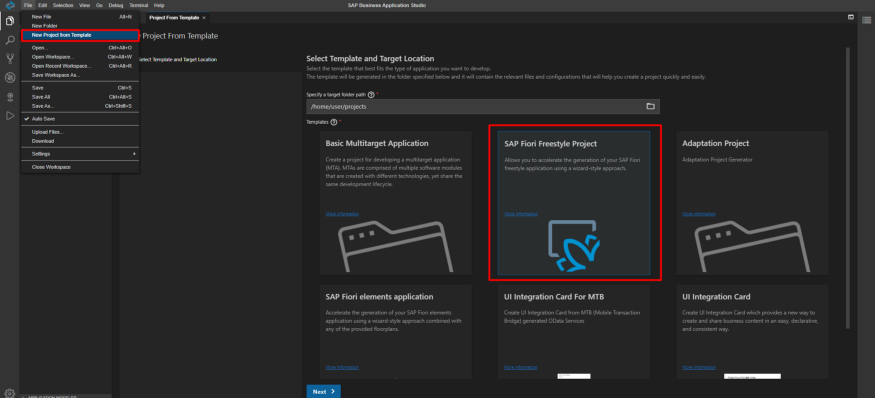Open More Information link for Adaptation Project

coord(699,214)
